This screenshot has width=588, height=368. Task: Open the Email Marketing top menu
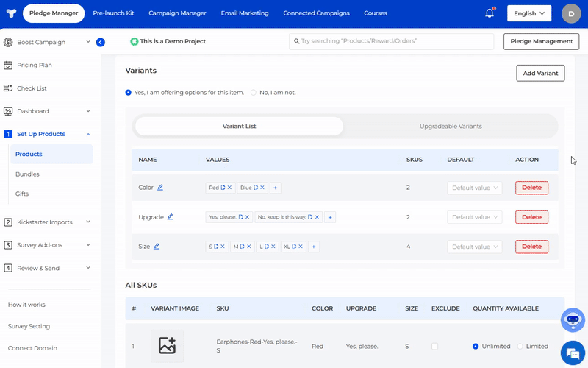[245, 13]
